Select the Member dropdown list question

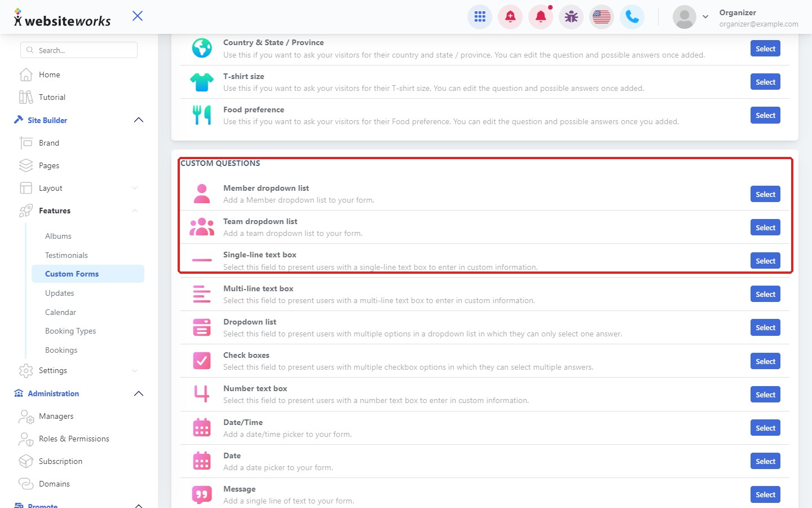pyautogui.click(x=765, y=194)
